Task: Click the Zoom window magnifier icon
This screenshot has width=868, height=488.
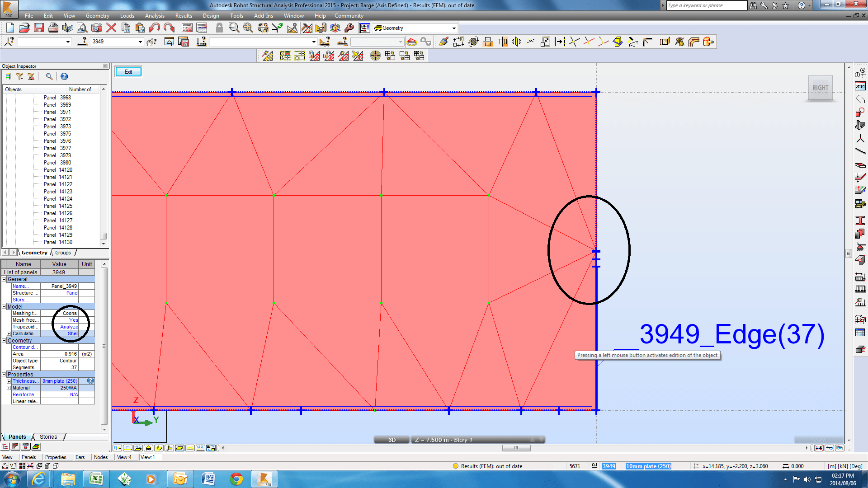Action: (234, 28)
